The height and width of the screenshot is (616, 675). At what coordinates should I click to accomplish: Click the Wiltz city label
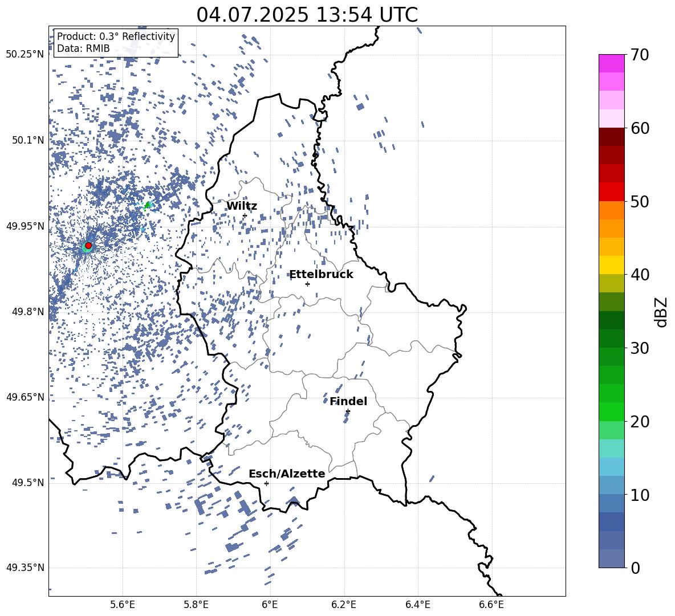coord(242,206)
